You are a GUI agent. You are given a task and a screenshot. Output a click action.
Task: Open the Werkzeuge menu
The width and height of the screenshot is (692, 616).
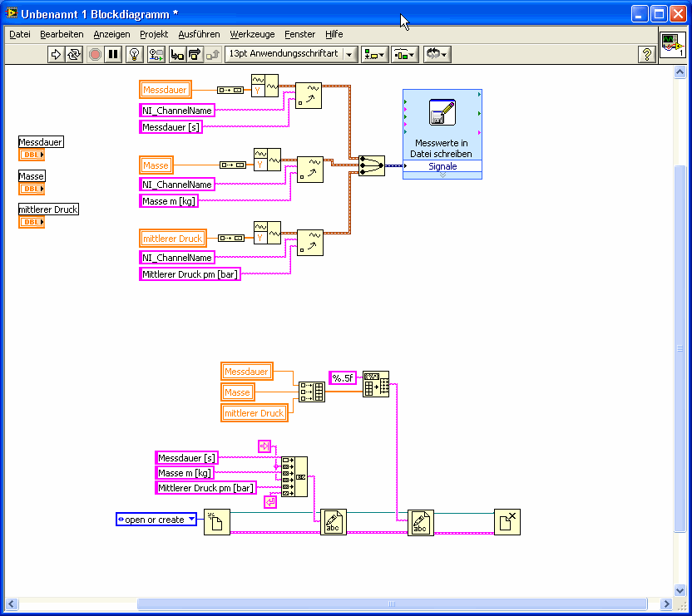(x=252, y=34)
